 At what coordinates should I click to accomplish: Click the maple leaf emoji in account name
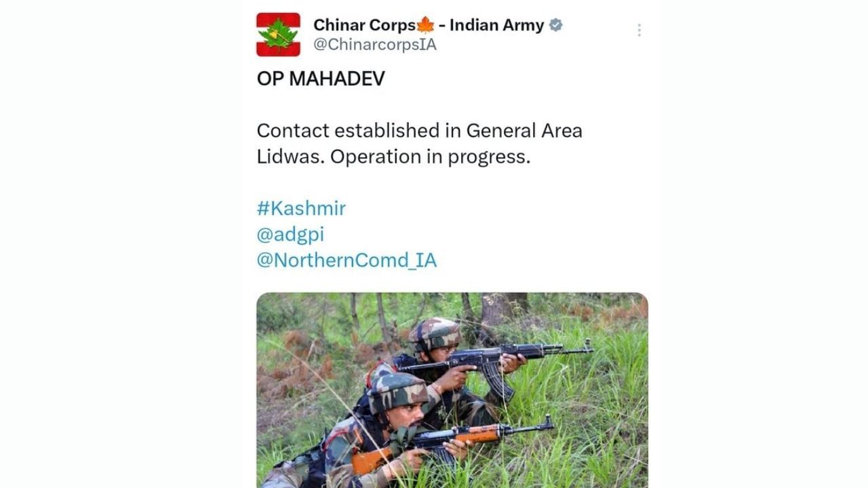tap(425, 26)
